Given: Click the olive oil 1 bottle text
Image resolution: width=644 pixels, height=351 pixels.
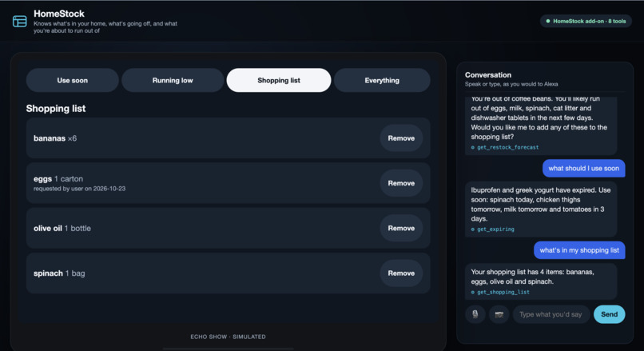Looking at the screenshot, I should coord(62,228).
